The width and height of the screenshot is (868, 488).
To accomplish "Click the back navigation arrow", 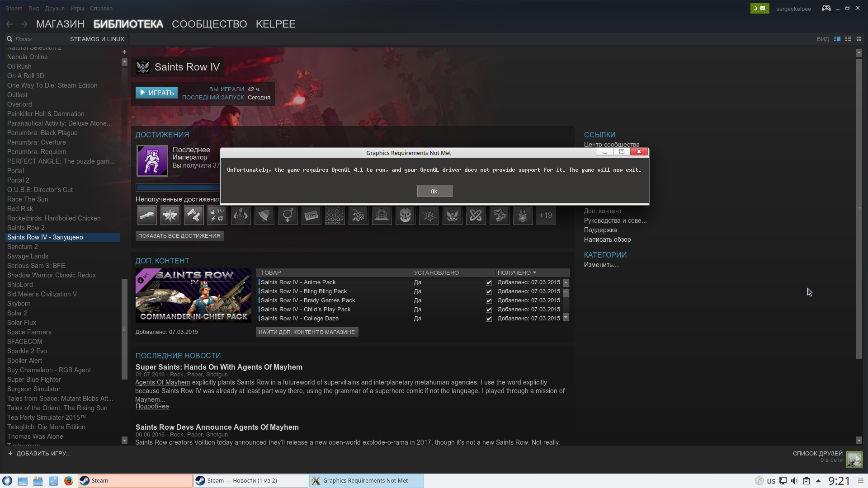I will pos(9,24).
